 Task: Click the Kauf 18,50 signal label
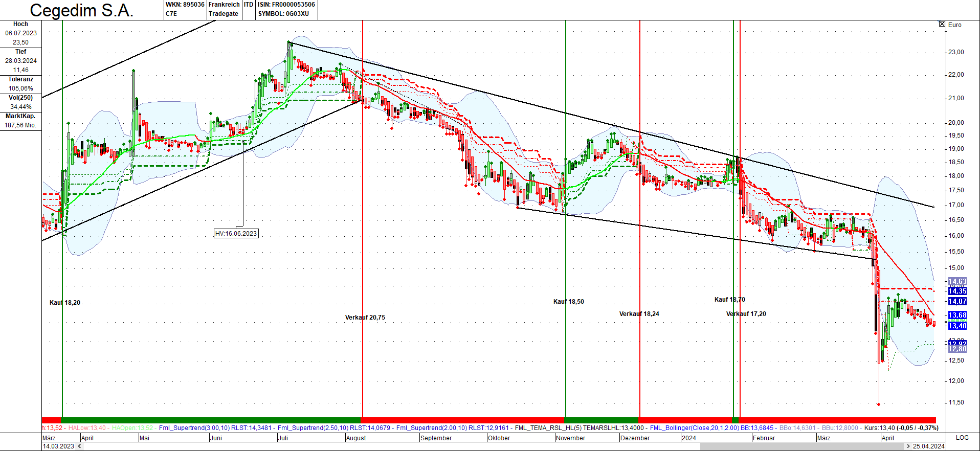[569, 302]
